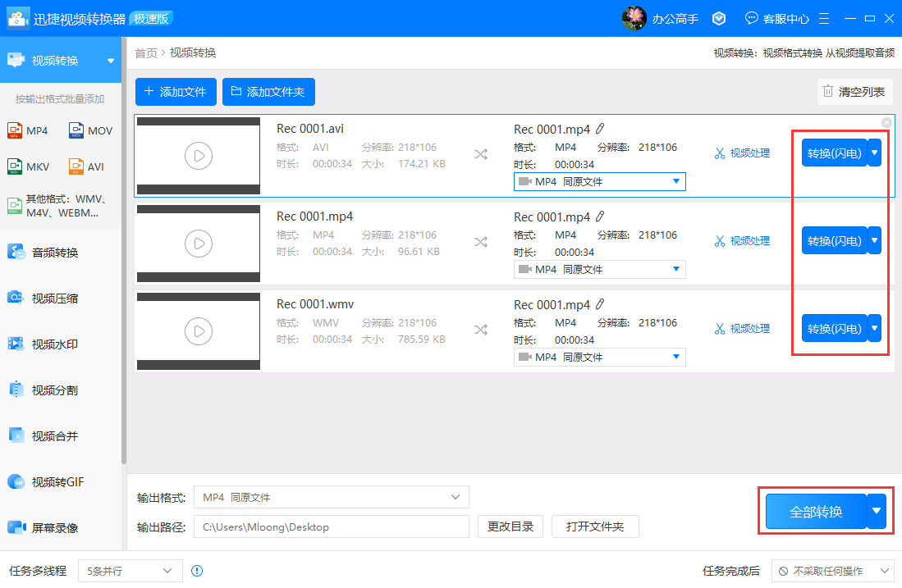Click the blue info icon beside 任务多线程
This screenshot has width=902, height=588.
tap(197, 571)
